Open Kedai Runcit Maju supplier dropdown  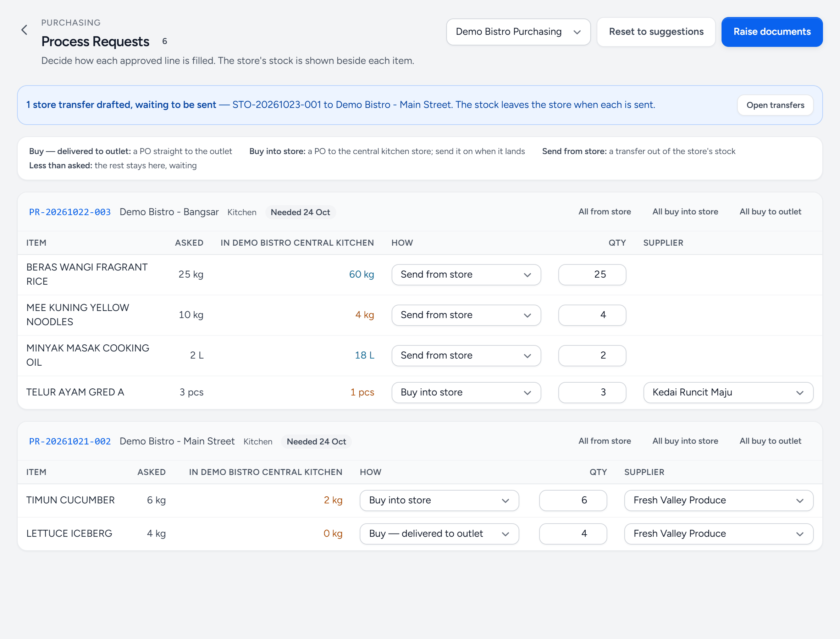point(728,393)
